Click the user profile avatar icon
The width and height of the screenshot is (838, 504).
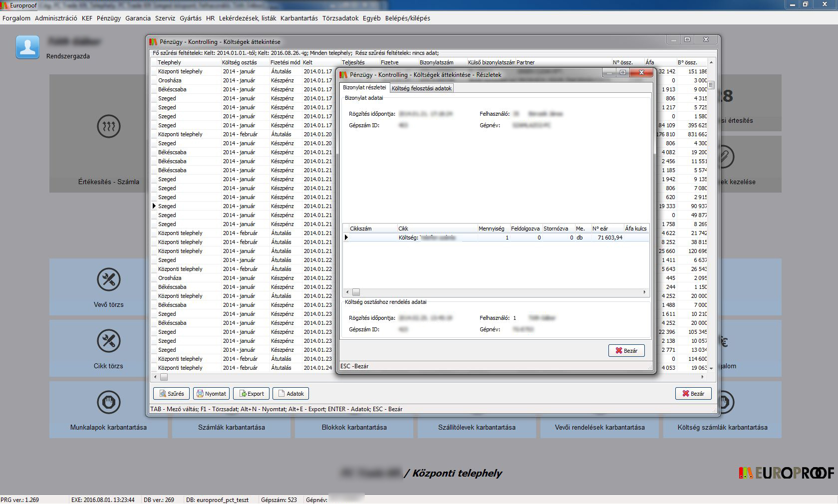(x=27, y=47)
